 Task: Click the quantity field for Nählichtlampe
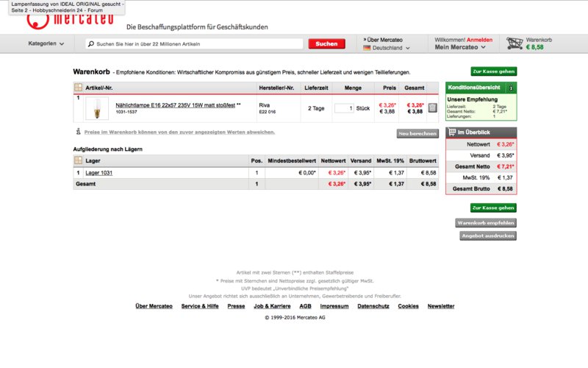click(344, 108)
